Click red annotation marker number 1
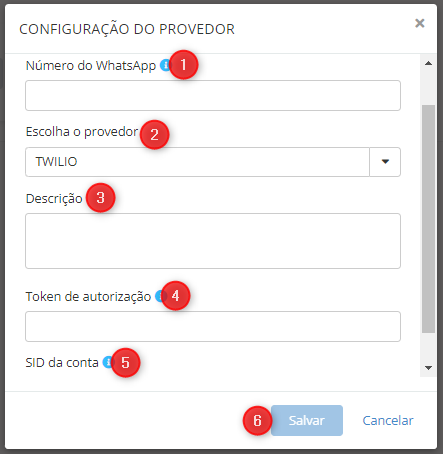The height and width of the screenshot is (454, 443). tap(183, 65)
